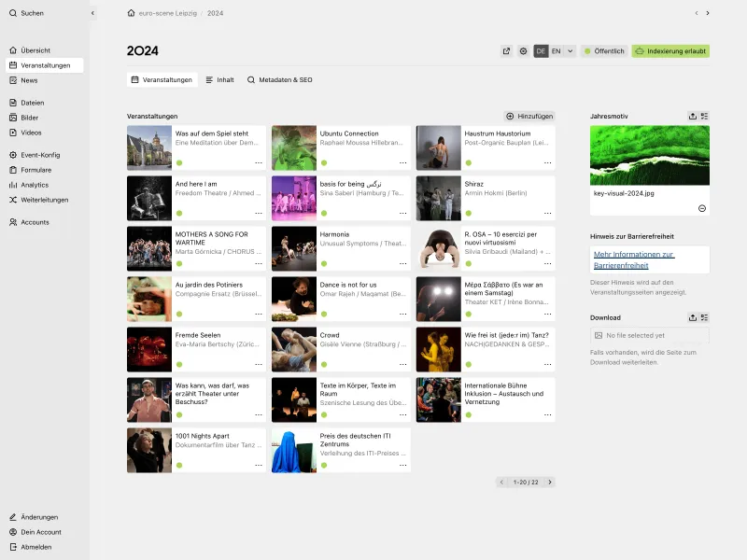Switch to the Inhalt tab
The height and width of the screenshot is (560, 747).
[x=220, y=80]
